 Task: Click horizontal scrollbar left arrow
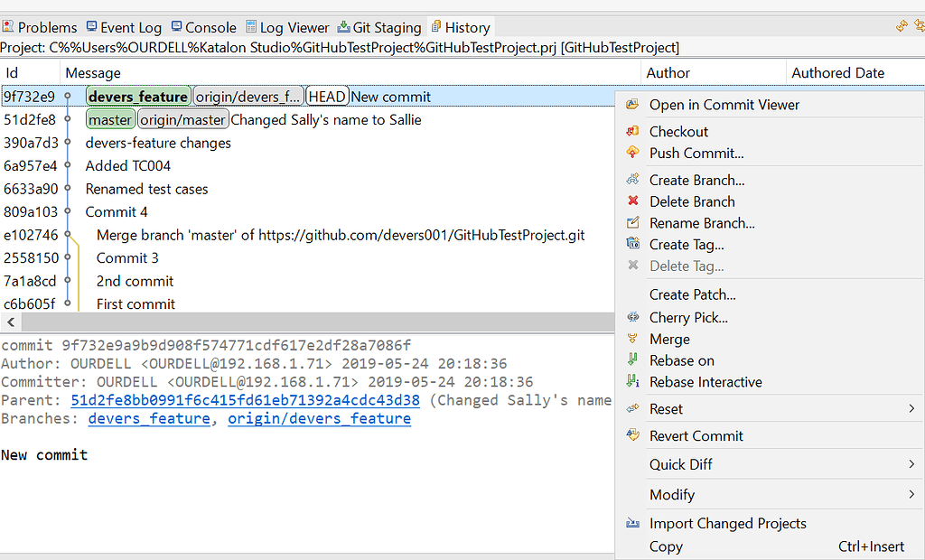click(11, 322)
